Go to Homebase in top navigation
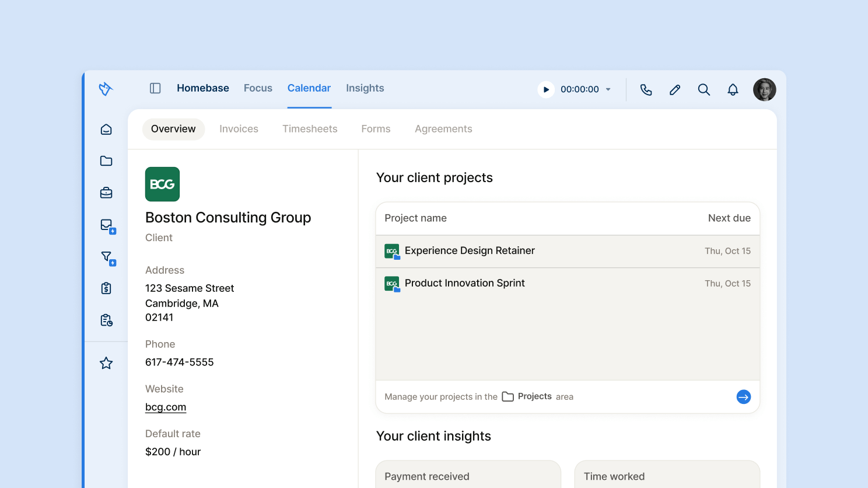This screenshot has width=868, height=488. click(203, 88)
